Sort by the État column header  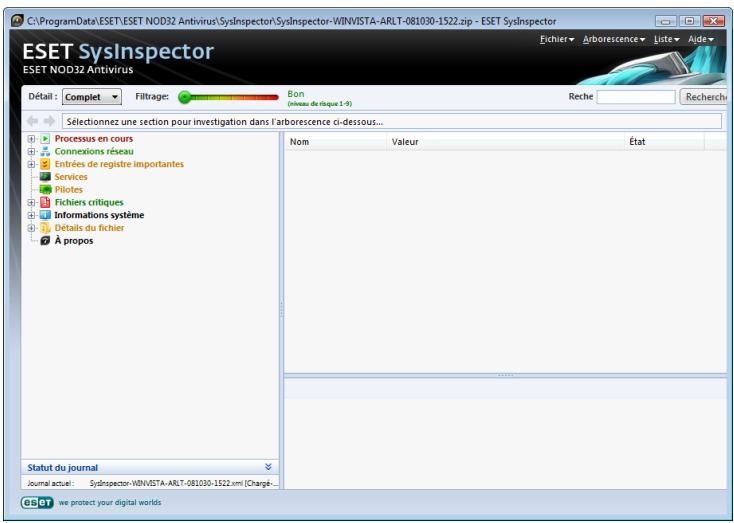coord(664,142)
